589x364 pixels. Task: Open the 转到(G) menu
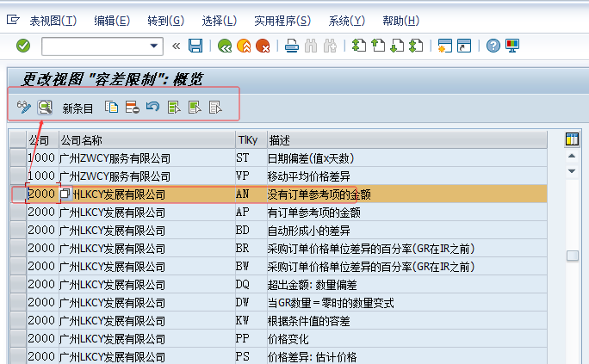point(165,21)
